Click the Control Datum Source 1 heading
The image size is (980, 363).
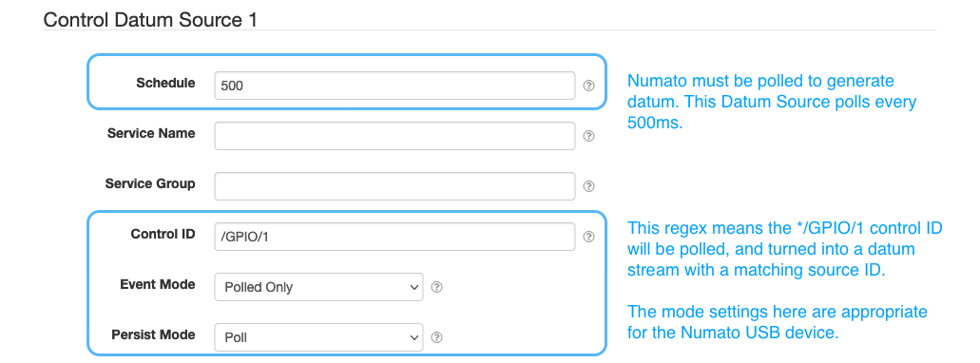click(x=150, y=19)
